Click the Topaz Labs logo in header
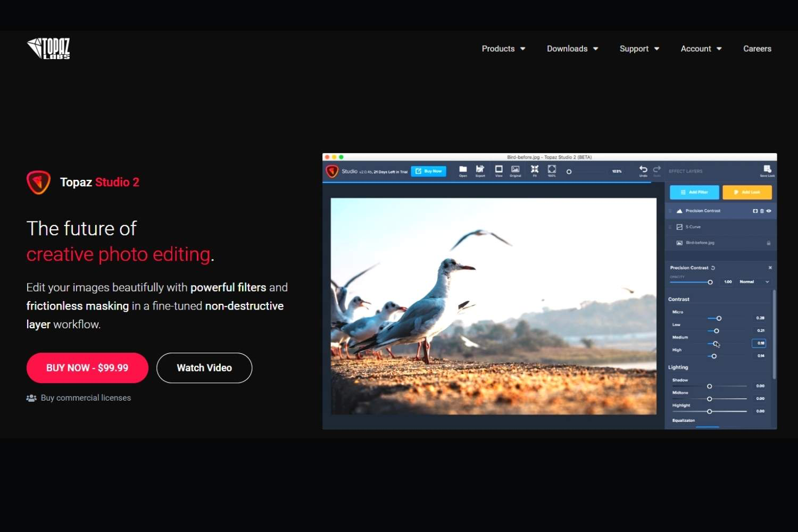 [x=48, y=48]
